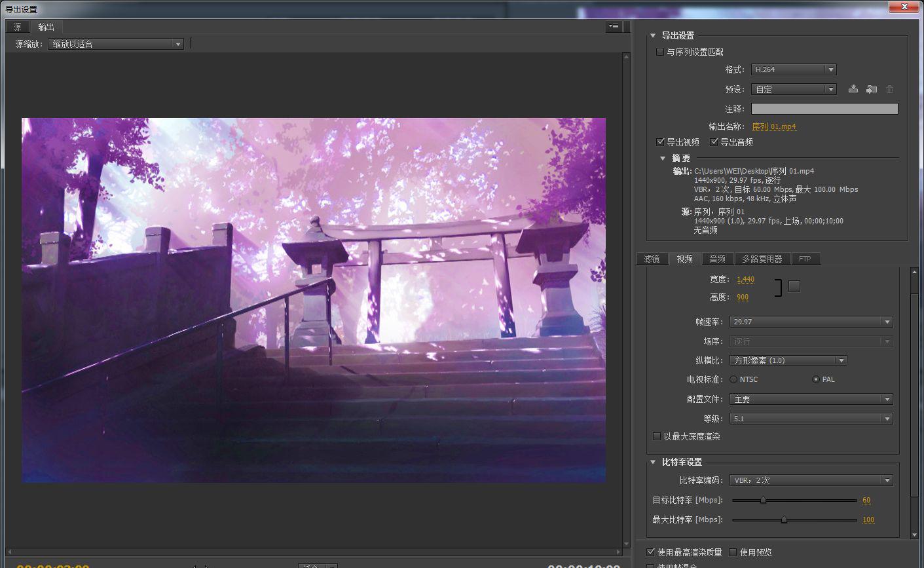Open the 等级 5.1 dropdown

tap(811, 419)
